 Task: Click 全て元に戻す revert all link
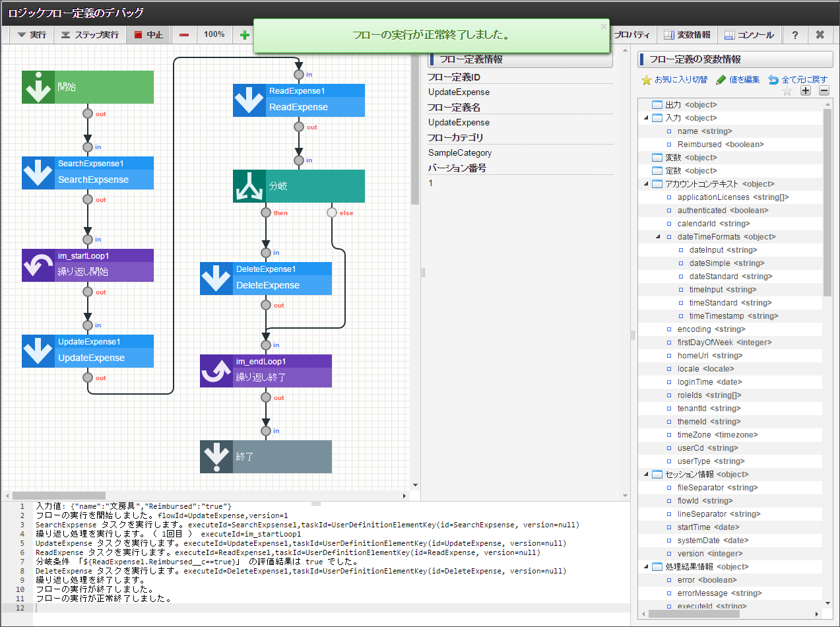pyautogui.click(x=798, y=80)
